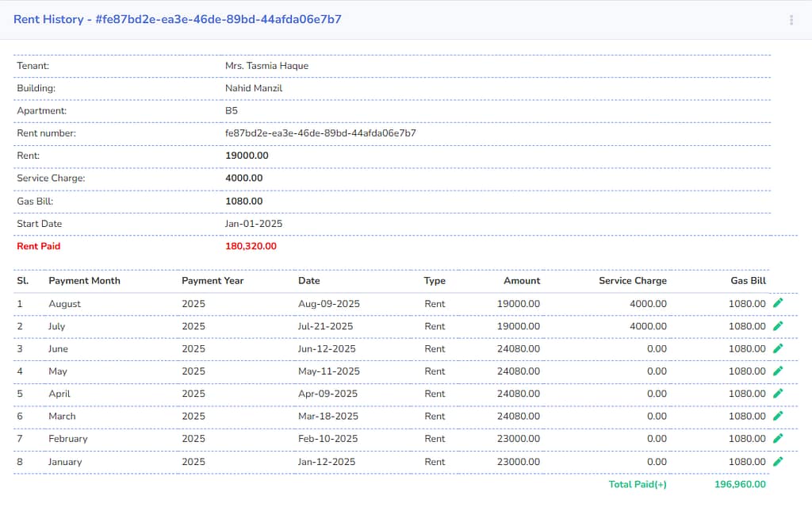
Task: Click amount 19000.00 in August row
Action: (519, 304)
